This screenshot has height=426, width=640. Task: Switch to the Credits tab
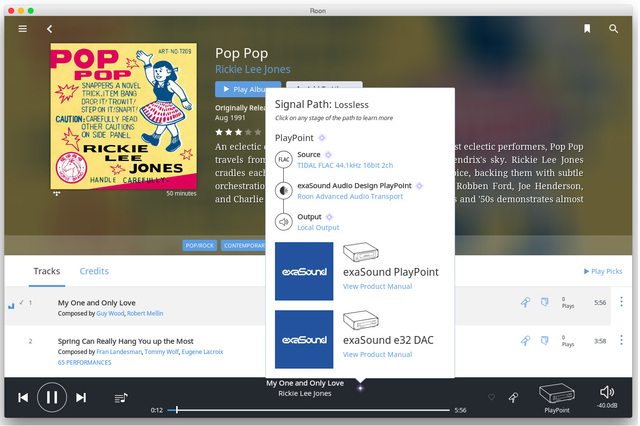(94, 271)
